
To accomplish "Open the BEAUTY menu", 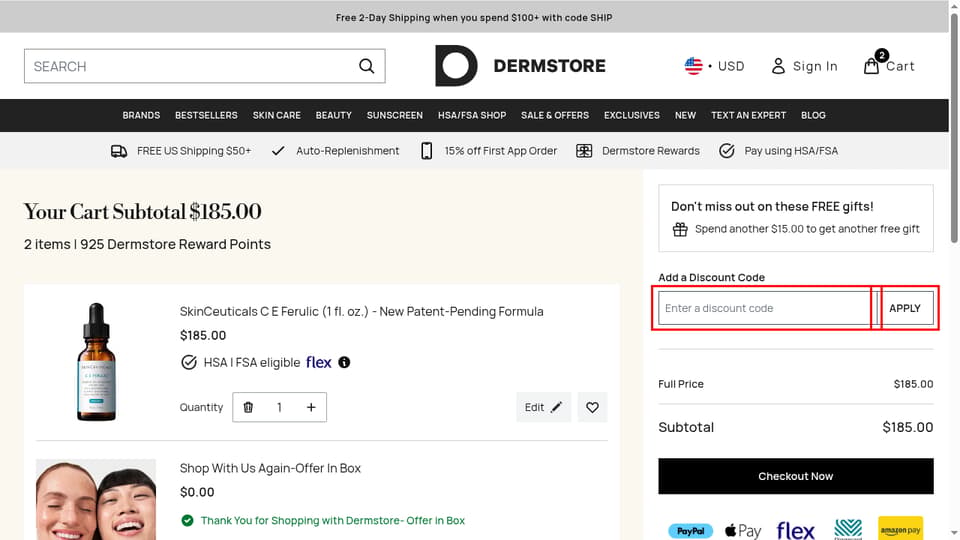I will pos(334,115).
